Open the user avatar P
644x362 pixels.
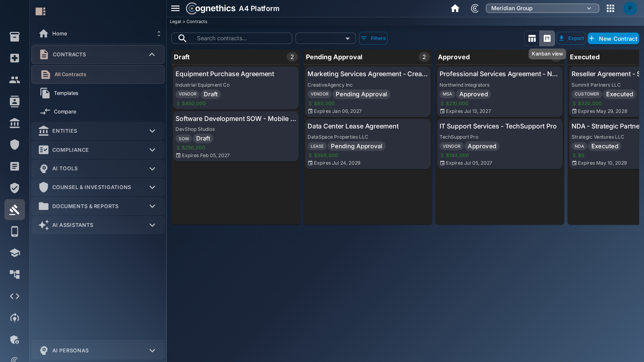coord(630,8)
